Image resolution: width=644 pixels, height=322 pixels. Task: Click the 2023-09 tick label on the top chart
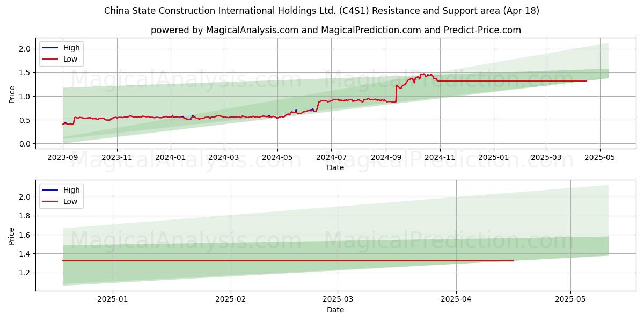click(63, 158)
